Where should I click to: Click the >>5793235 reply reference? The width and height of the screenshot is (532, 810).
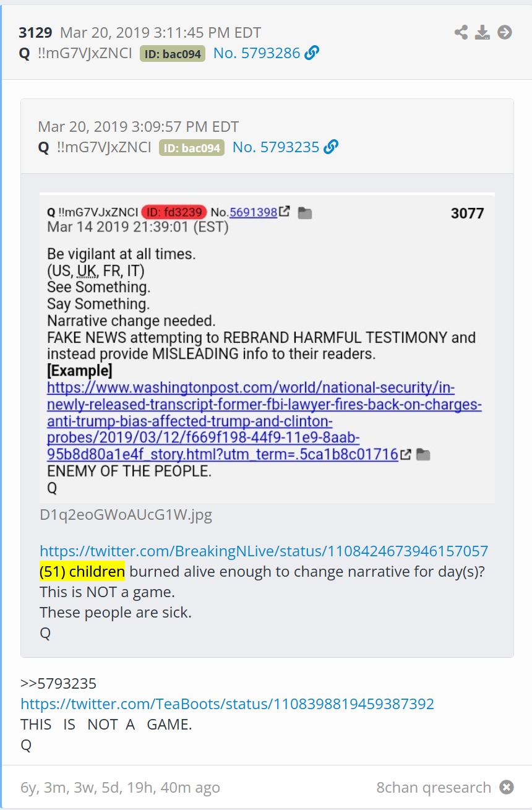coord(59,684)
